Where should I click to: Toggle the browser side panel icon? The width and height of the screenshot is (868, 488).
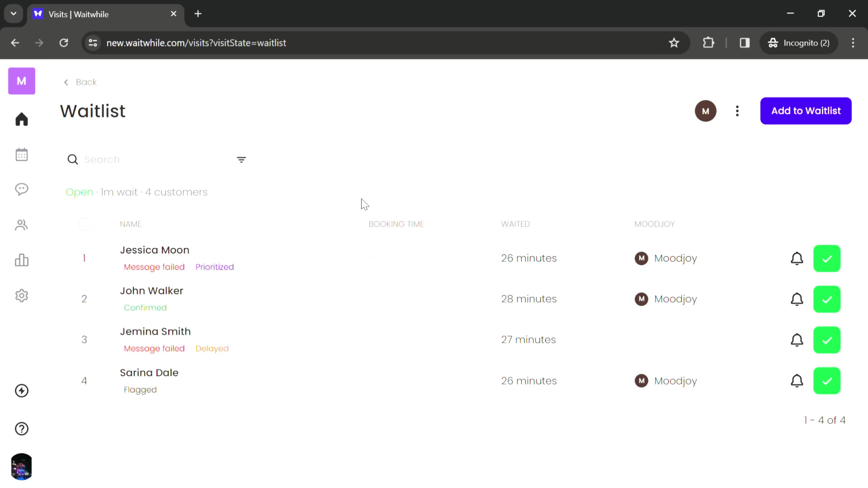pos(745,43)
